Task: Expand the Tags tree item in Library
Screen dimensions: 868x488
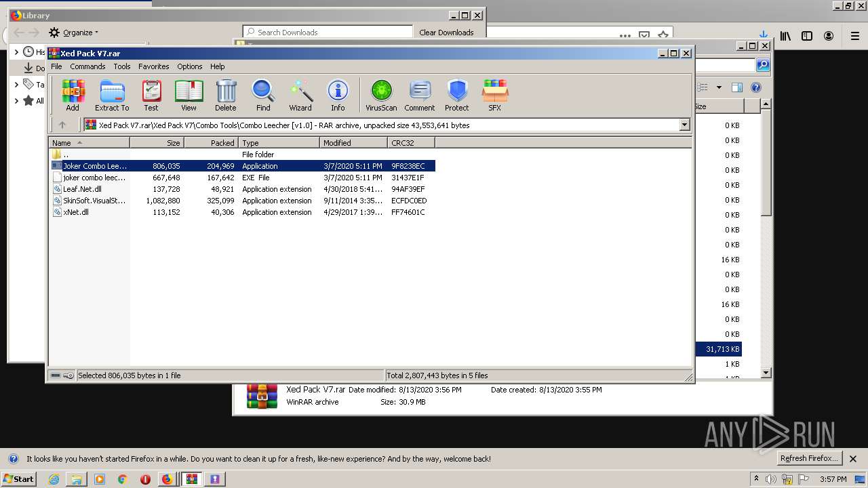Action: 16,84
